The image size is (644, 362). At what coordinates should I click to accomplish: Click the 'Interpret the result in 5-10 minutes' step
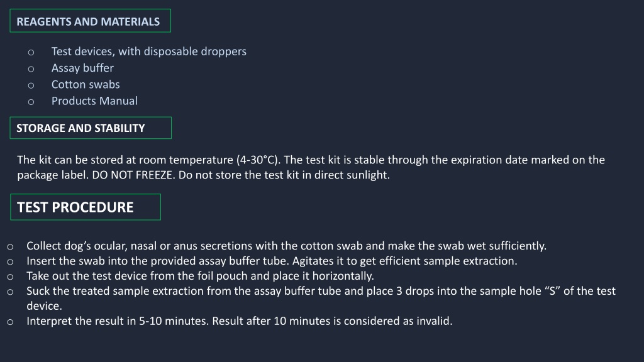click(x=240, y=321)
